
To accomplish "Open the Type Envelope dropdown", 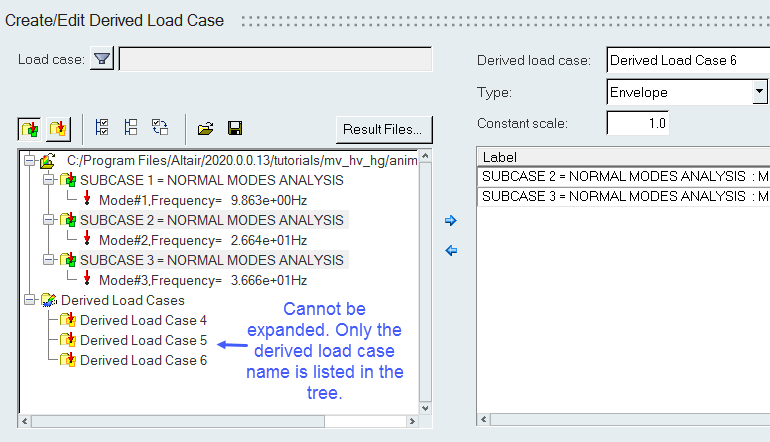I will (x=759, y=92).
